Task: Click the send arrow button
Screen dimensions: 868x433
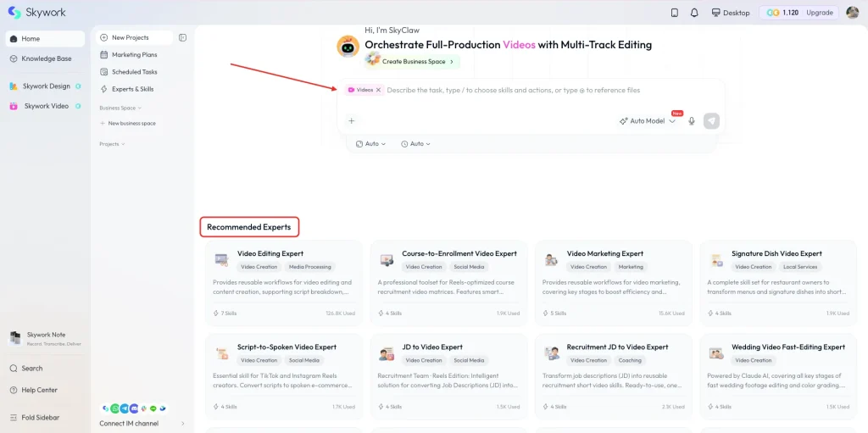Action: [x=711, y=120]
